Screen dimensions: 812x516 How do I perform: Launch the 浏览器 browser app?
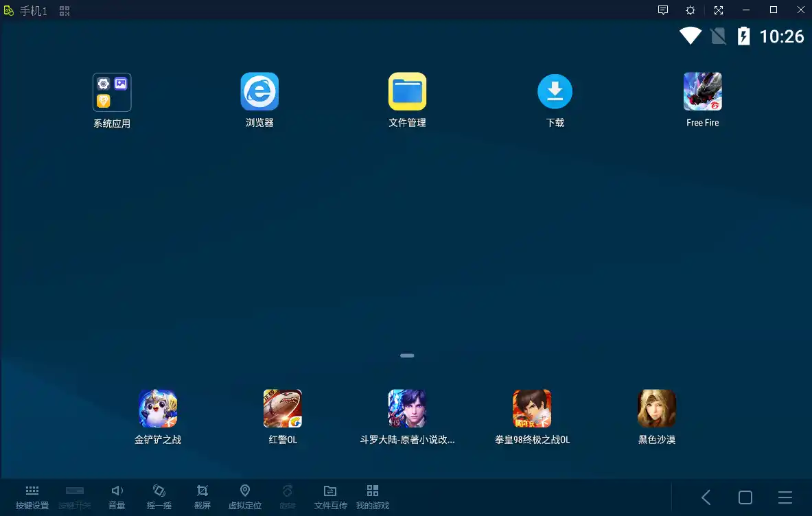point(259,91)
